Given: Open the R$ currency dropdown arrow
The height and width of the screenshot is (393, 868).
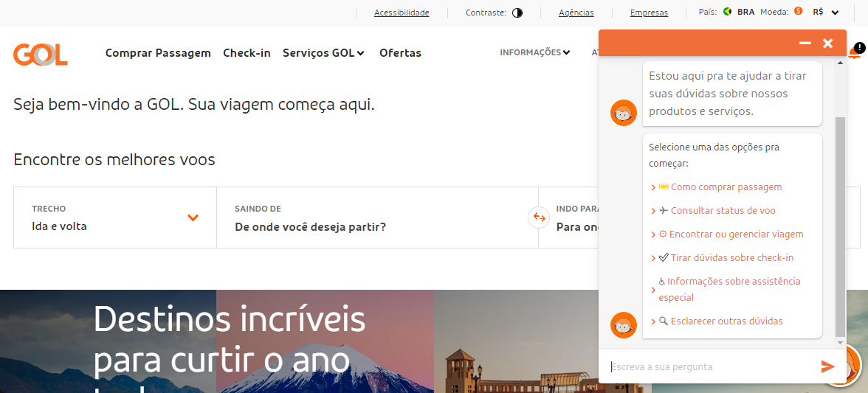Looking at the screenshot, I should click(x=836, y=12).
